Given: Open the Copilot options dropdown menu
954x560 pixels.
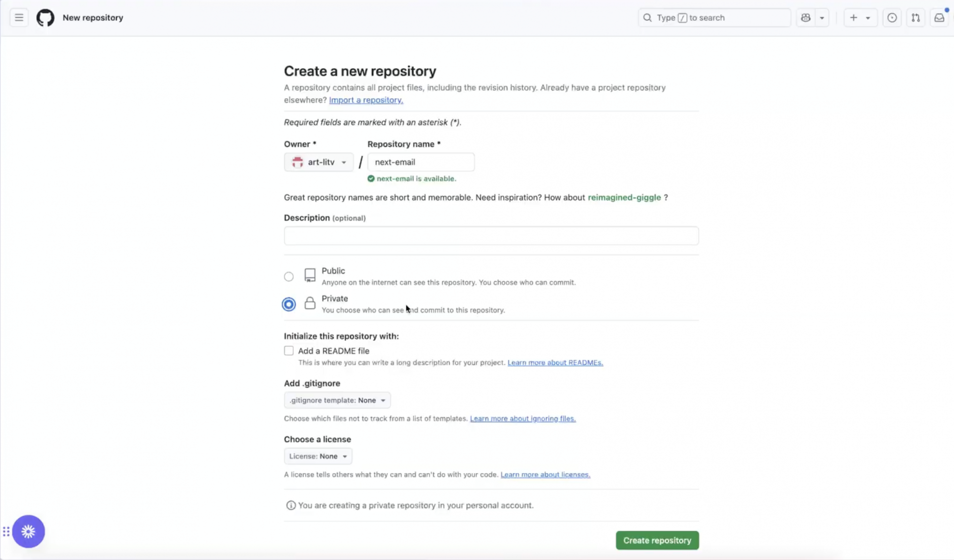Looking at the screenshot, I should [822, 17].
